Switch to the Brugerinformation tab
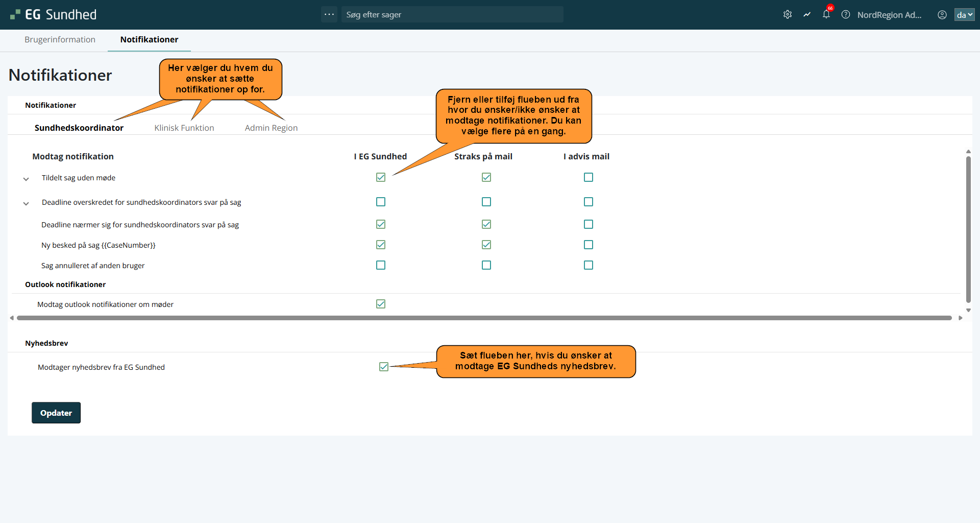Image resolution: width=980 pixels, height=523 pixels. point(60,40)
